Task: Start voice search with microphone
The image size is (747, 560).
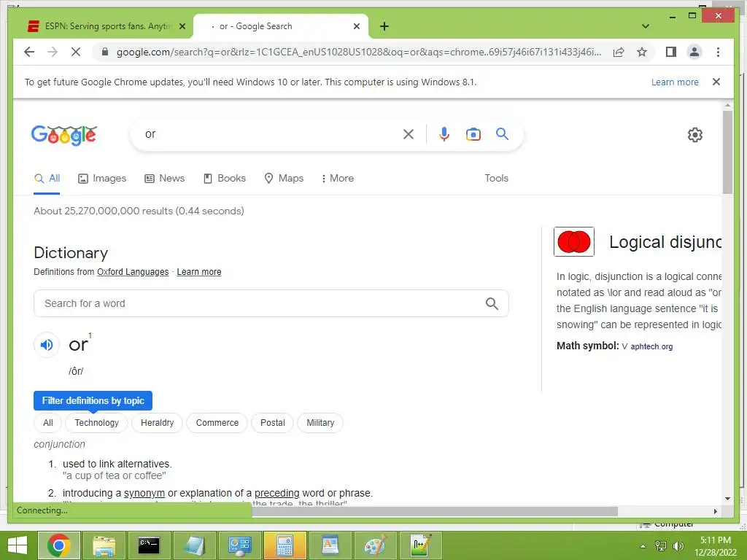Action: click(x=444, y=134)
